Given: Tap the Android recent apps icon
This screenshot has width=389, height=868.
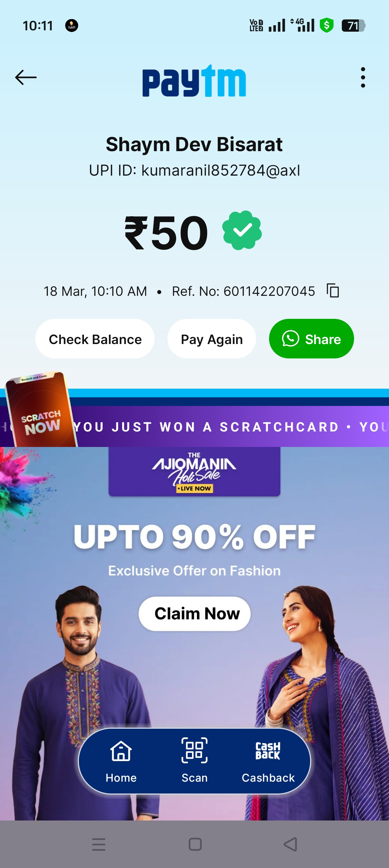Looking at the screenshot, I should point(99,844).
